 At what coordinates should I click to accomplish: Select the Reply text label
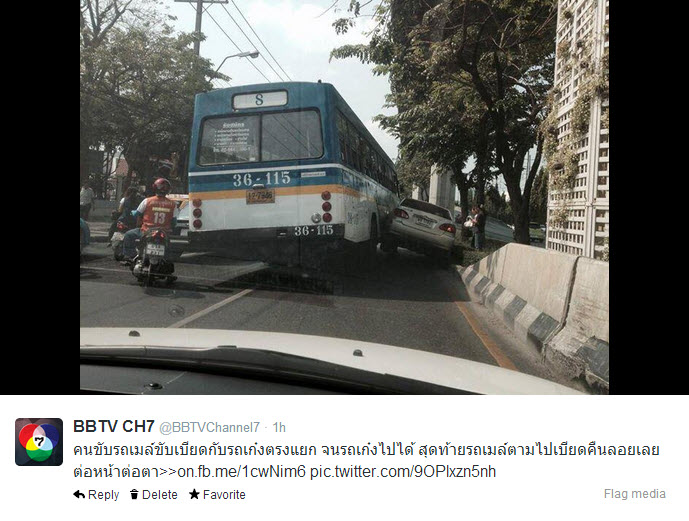pos(103,495)
